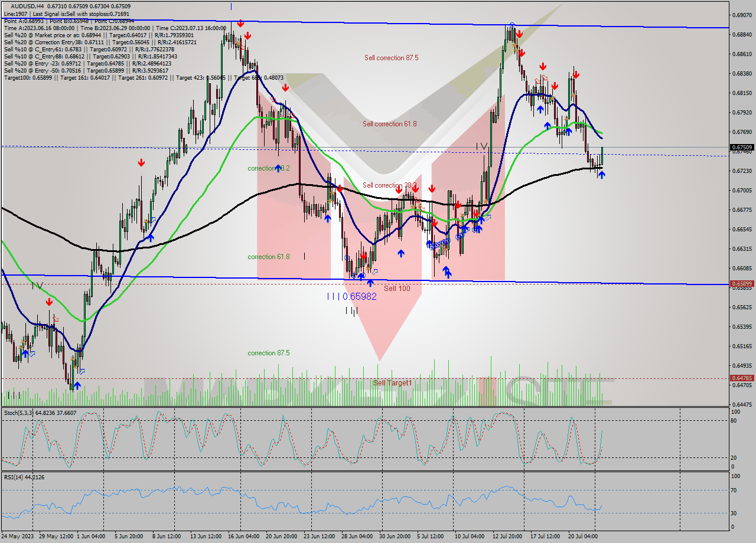Select the 'Sell correction 38.2' label
The width and height of the screenshot is (756, 543).
390,185
